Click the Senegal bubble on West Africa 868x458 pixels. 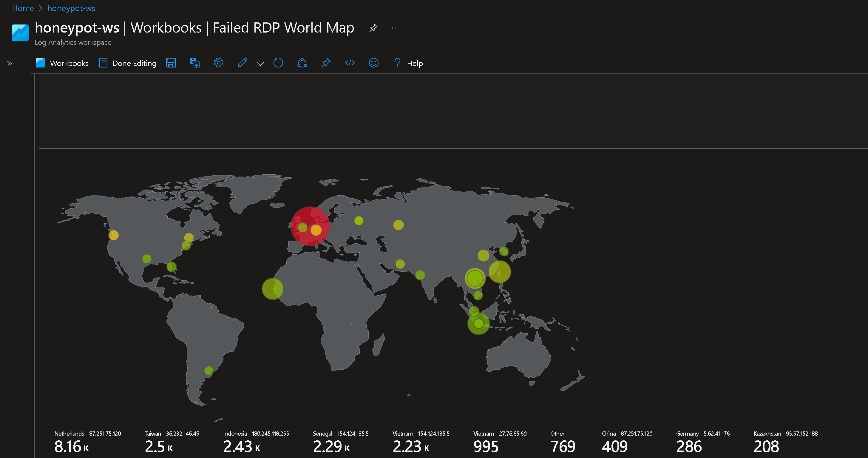coord(273,289)
